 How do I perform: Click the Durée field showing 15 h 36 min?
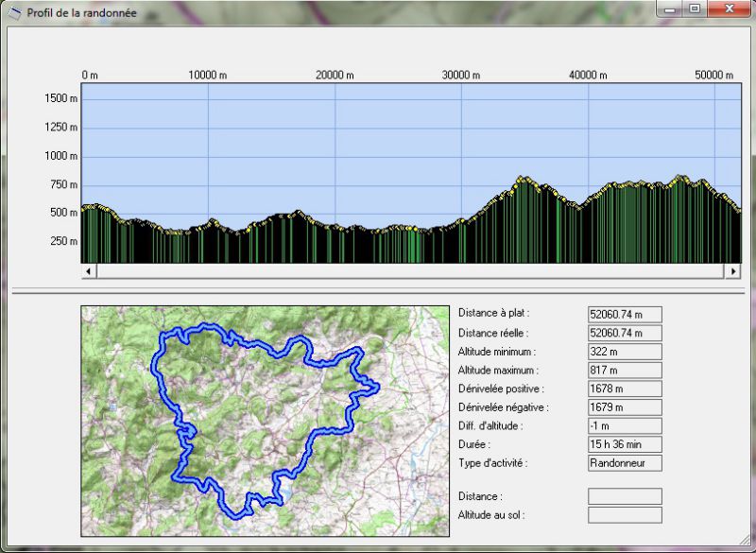(625, 444)
